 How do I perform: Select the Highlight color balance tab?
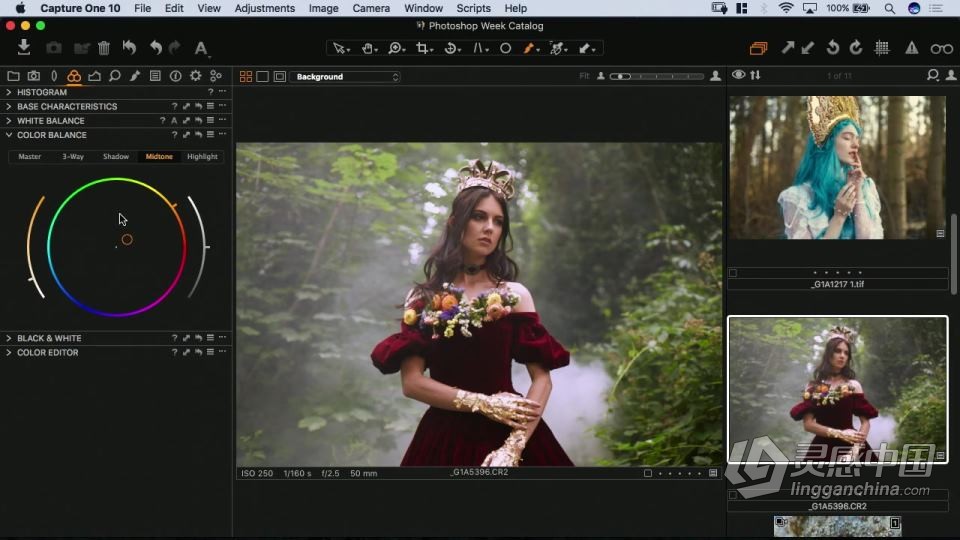pyautogui.click(x=202, y=157)
